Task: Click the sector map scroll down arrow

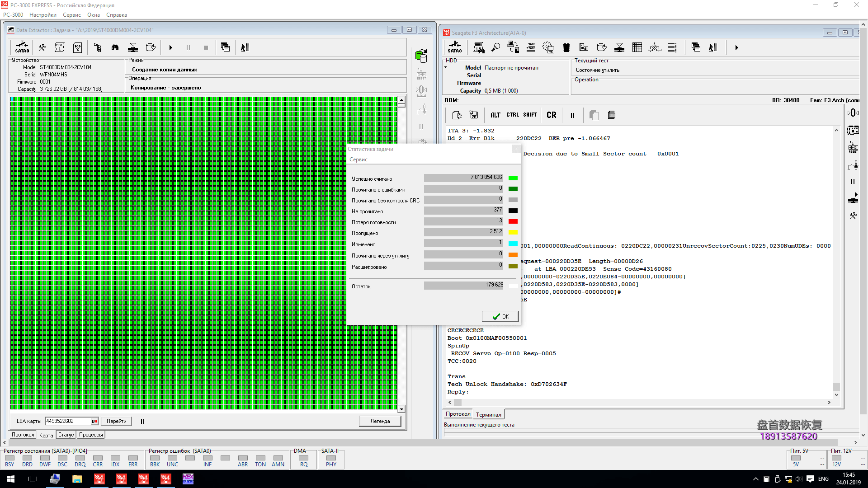Action: (x=401, y=409)
